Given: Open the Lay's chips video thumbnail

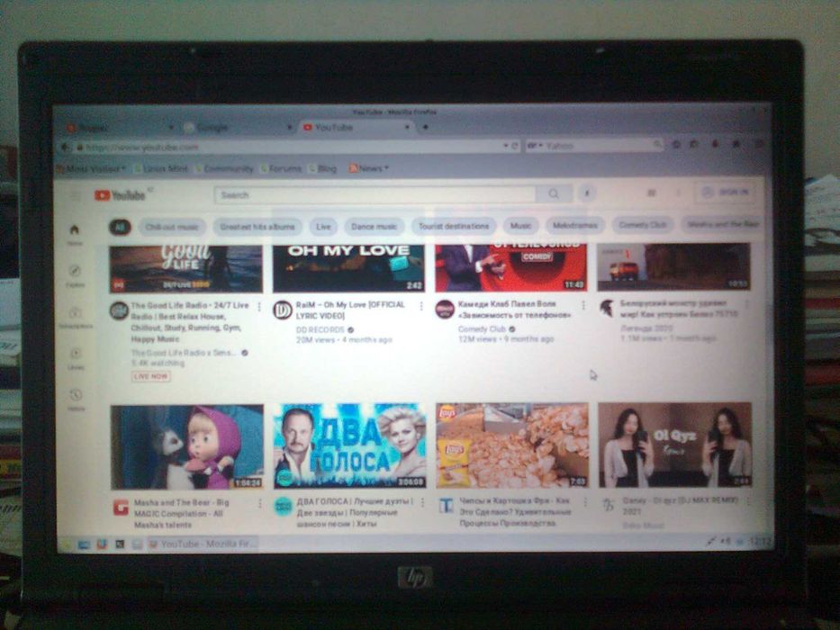Looking at the screenshot, I should click(x=512, y=445).
